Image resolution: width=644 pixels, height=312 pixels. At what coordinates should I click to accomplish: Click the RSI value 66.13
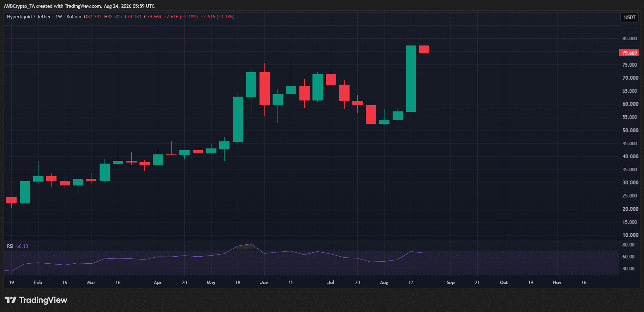coord(22,246)
